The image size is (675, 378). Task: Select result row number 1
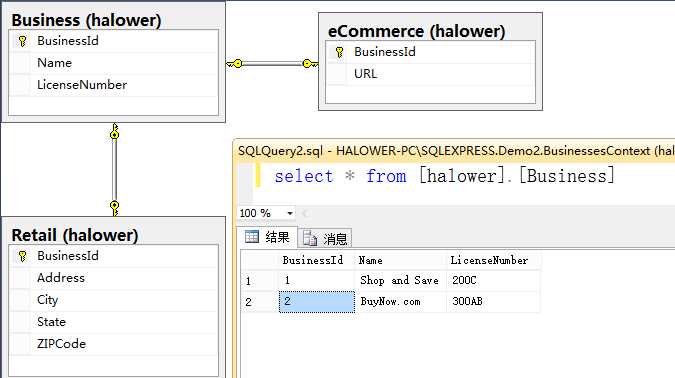click(259, 281)
